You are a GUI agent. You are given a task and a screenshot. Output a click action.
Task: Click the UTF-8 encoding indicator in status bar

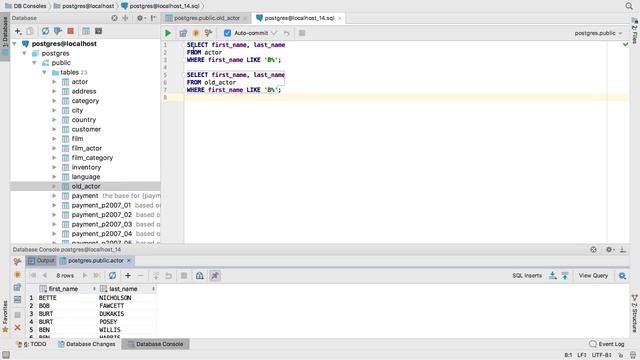tap(602, 355)
